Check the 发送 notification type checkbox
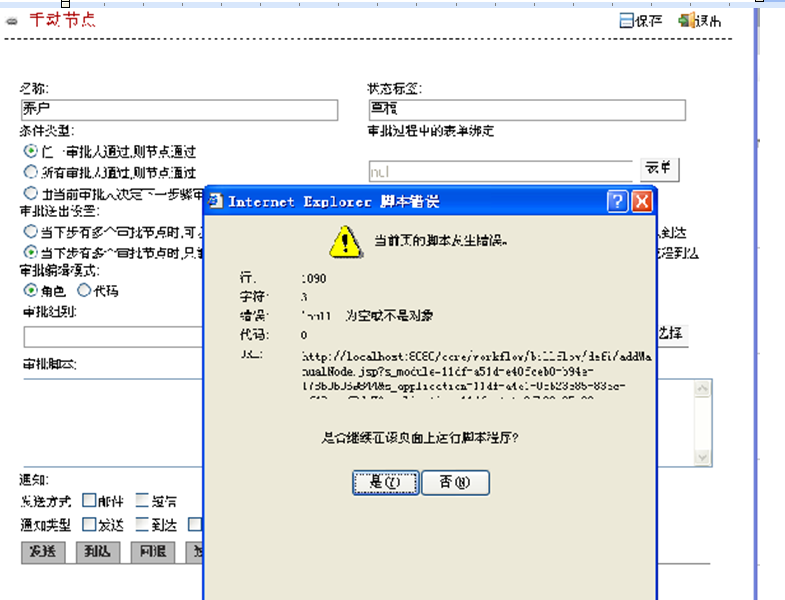 pyautogui.click(x=89, y=524)
